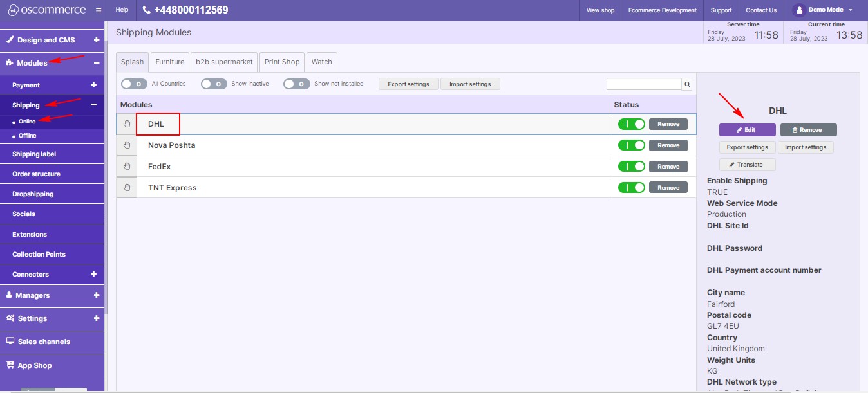Click the phone icon in top bar

146,10
